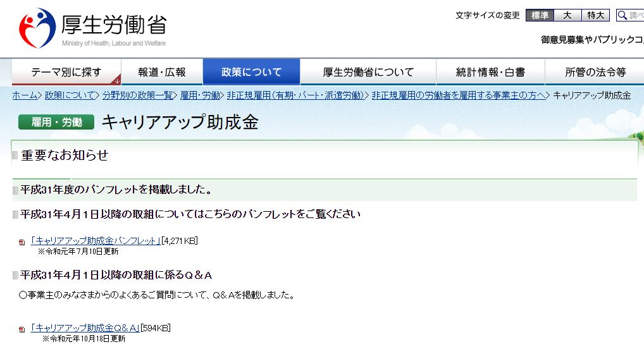Click the 厚生労働省 site title text
This screenshot has width=644, height=354.
tap(114, 24)
